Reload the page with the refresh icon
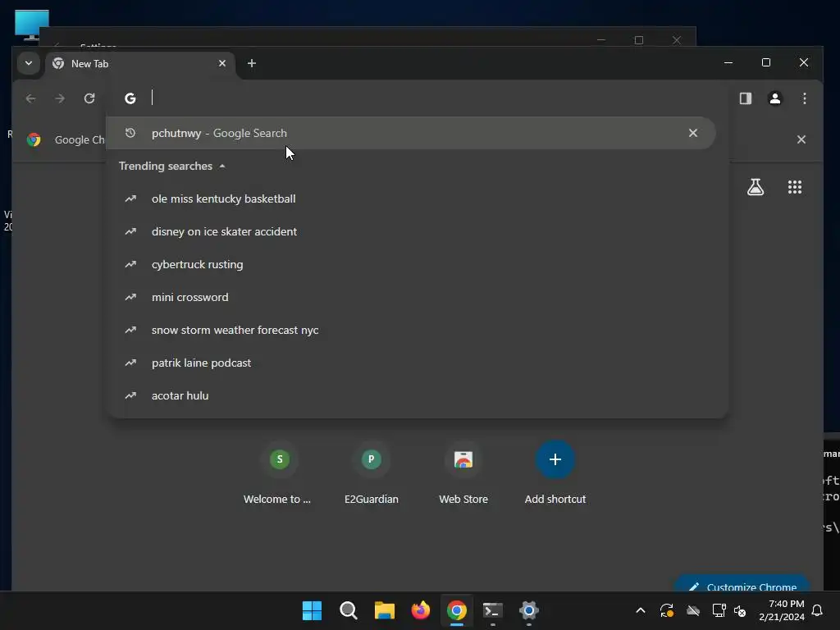Viewport: 840px width, 630px height. click(89, 98)
